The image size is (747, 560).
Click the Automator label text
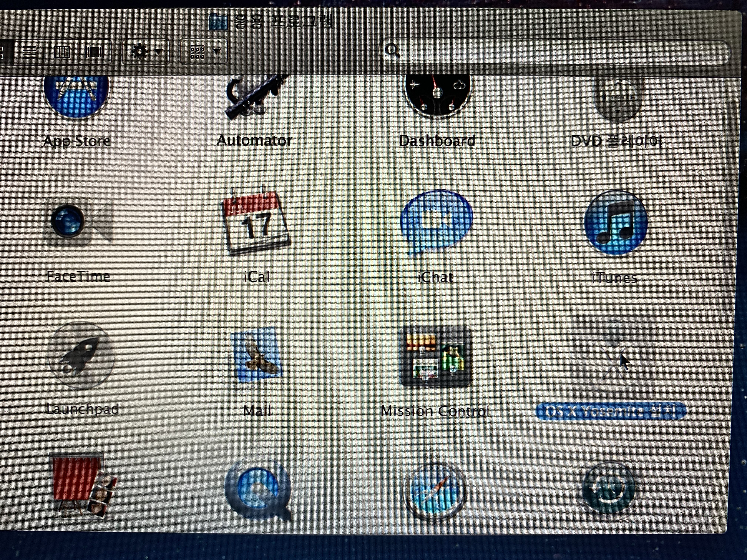coord(255,140)
